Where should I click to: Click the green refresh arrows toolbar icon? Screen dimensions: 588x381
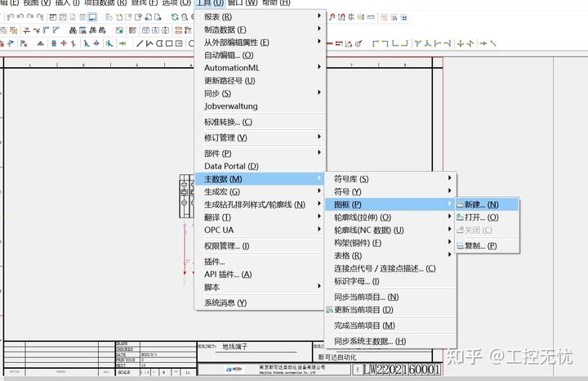[x=175, y=17]
